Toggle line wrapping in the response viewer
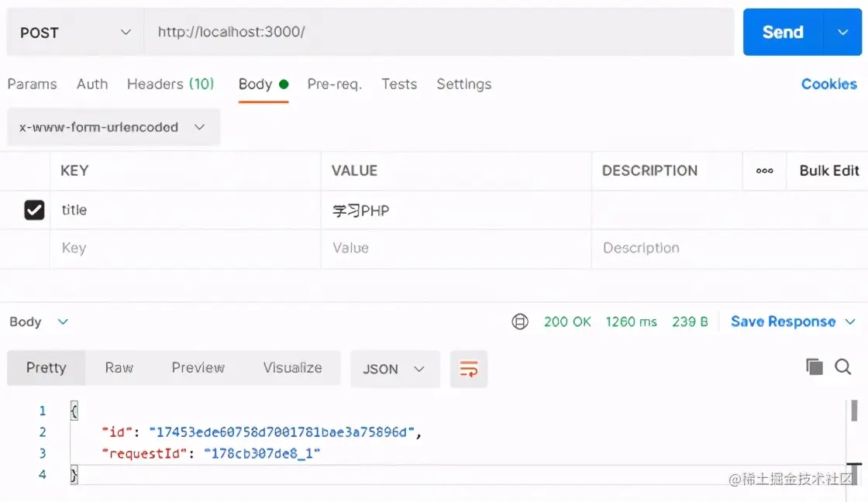Viewport: 868px width, 502px height. (469, 367)
